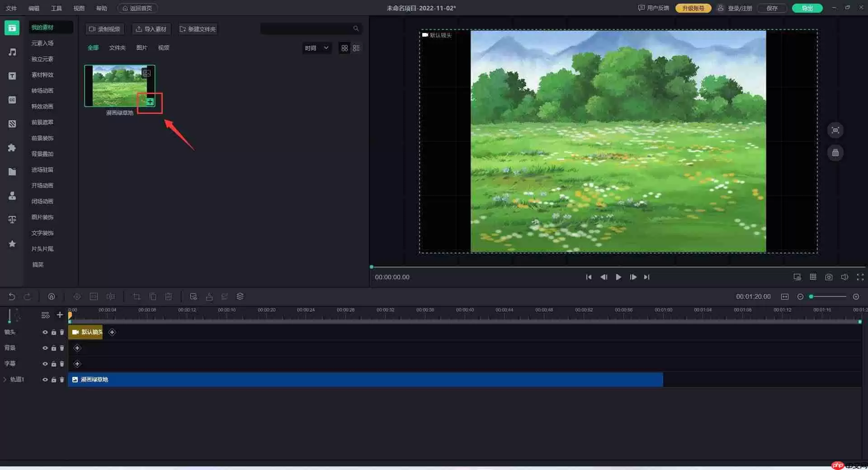Add a new track with plus icon
The height and width of the screenshot is (470, 868).
click(60, 315)
